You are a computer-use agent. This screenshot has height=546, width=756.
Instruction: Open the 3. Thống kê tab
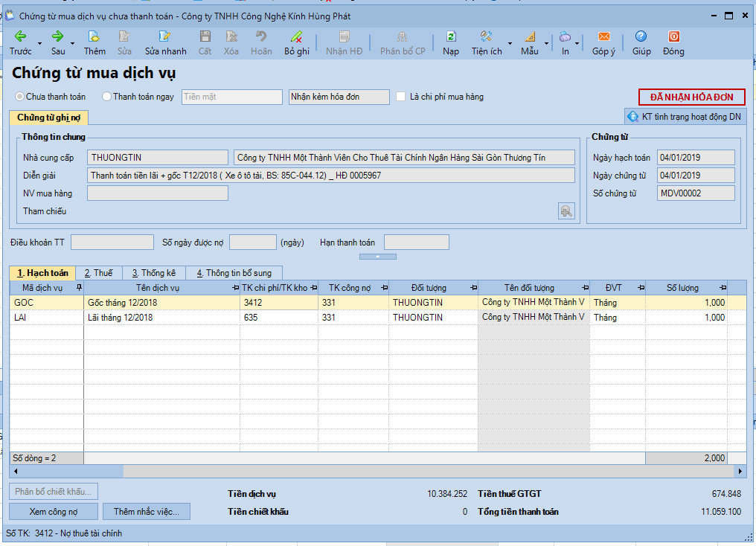tap(154, 273)
